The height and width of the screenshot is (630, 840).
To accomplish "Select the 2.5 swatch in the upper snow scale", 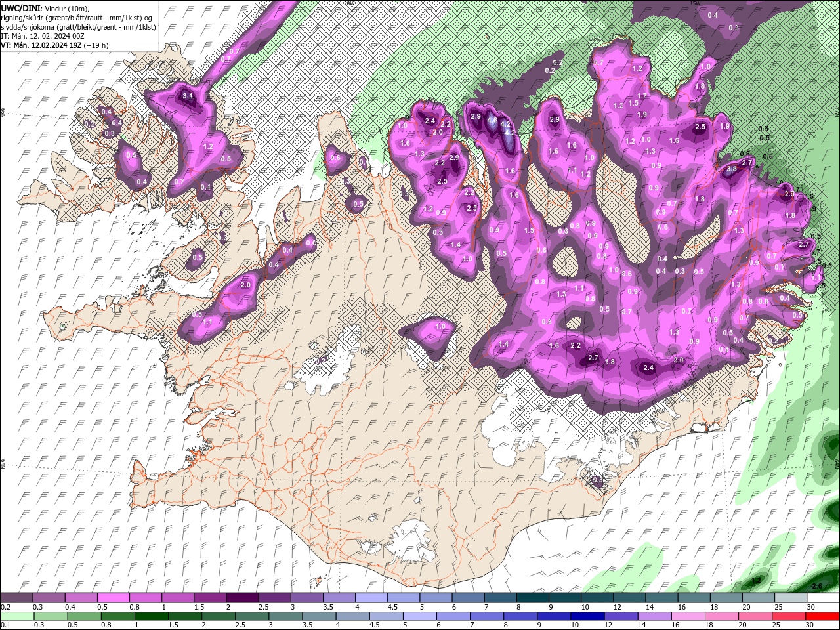I will pyautogui.click(x=274, y=598).
